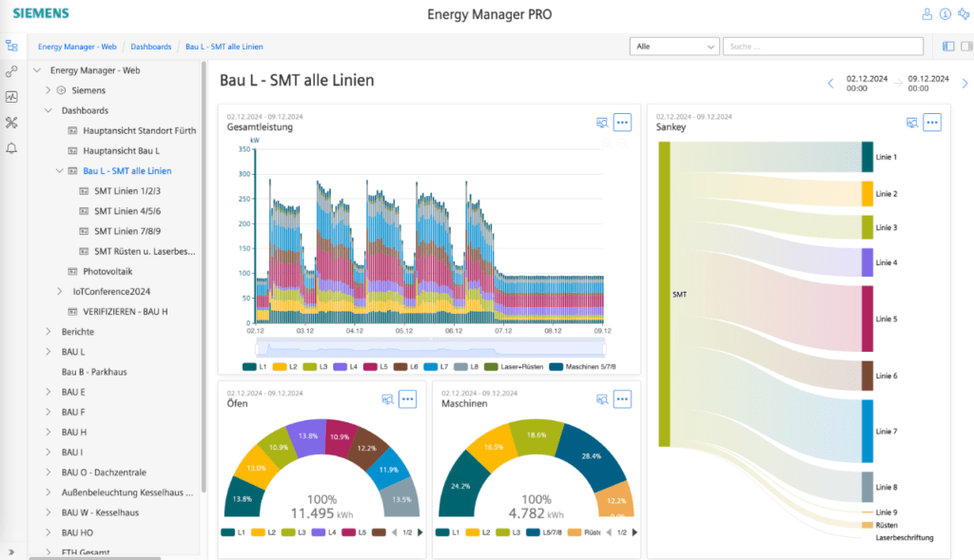The image size is (974, 560).
Task: Expand the Siemens tree node
Action: (49, 90)
